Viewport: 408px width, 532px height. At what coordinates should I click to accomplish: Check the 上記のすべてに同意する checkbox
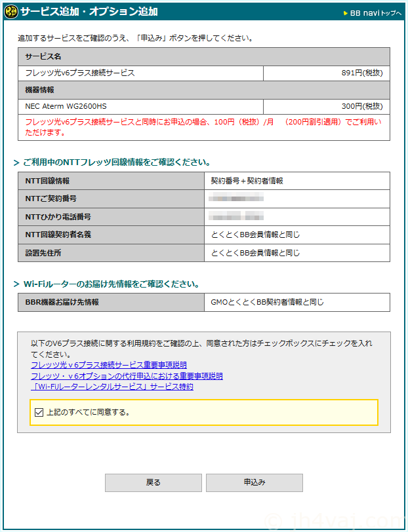(x=39, y=413)
